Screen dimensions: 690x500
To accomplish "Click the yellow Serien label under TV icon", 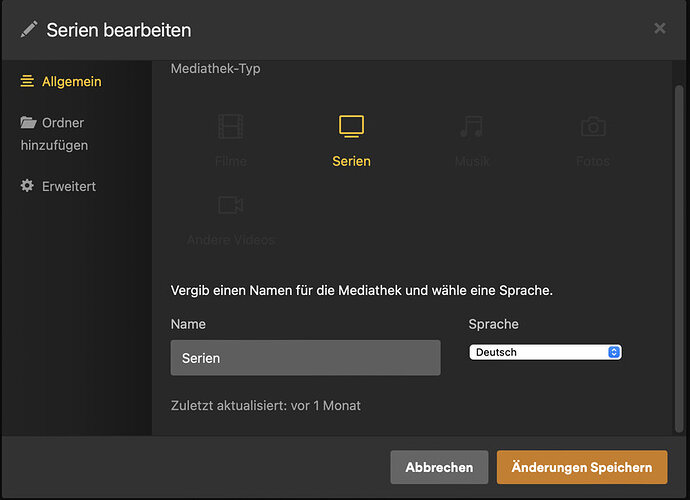I will click(351, 161).
